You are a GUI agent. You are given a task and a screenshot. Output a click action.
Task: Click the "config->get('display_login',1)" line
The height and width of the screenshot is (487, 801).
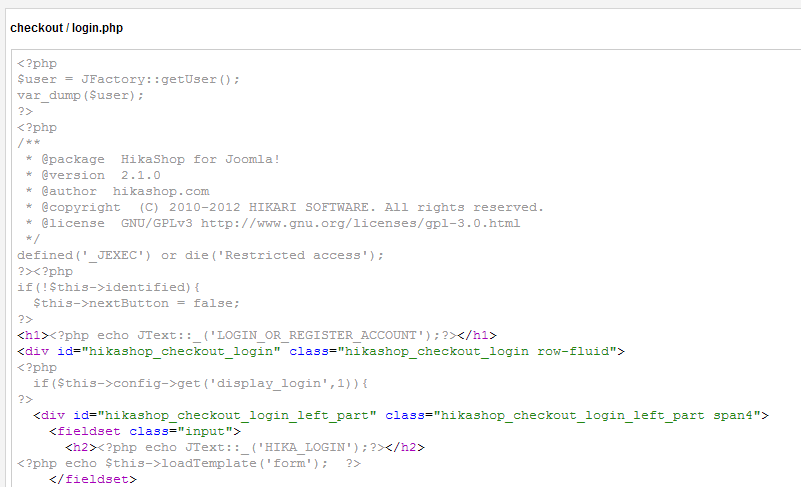[x=201, y=383]
